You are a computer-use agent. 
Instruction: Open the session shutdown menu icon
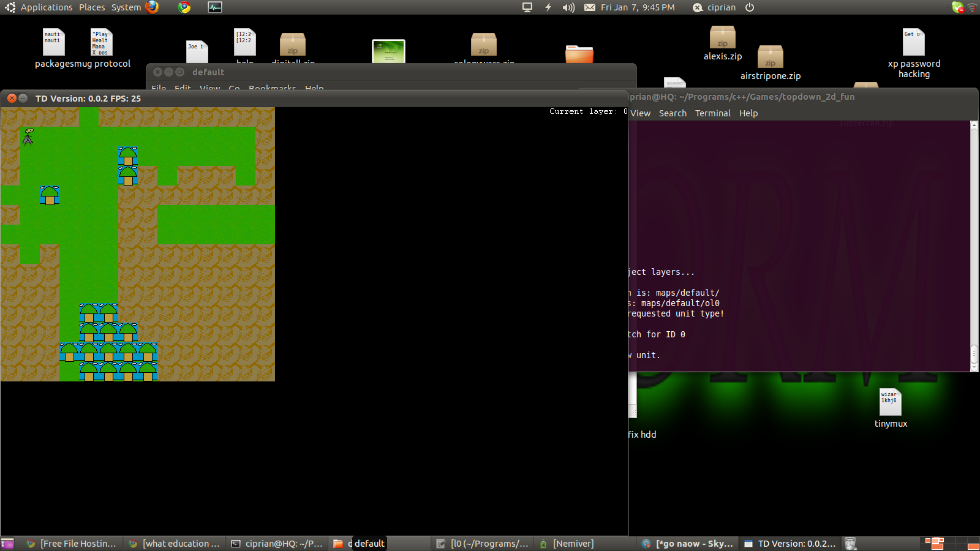750,7
